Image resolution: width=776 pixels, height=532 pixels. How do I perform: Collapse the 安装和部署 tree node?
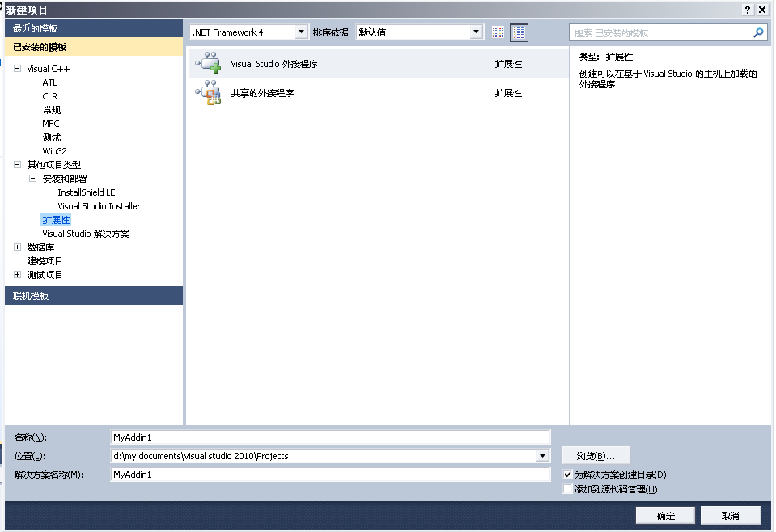click(x=32, y=179)
